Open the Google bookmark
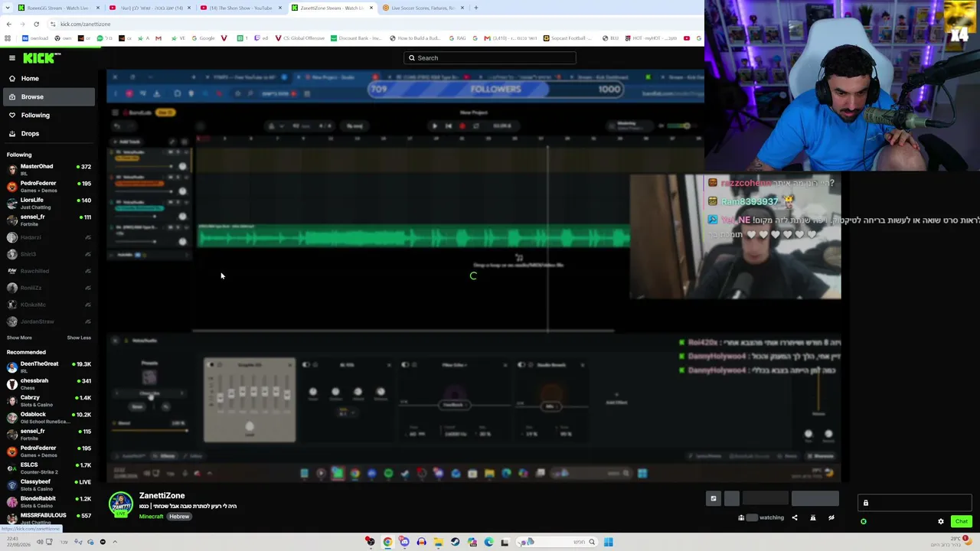Viewport: 980px width, 551px height. 203,38
